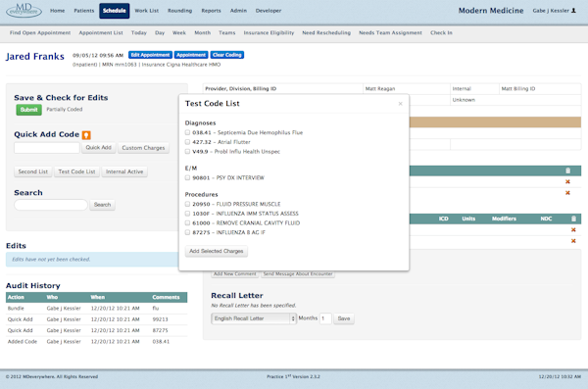The width and height of the screenshot is (588, 389).
Task: Check 038.41 Septicemia Due Hemophilus Flue
Action: pos(187,132)
